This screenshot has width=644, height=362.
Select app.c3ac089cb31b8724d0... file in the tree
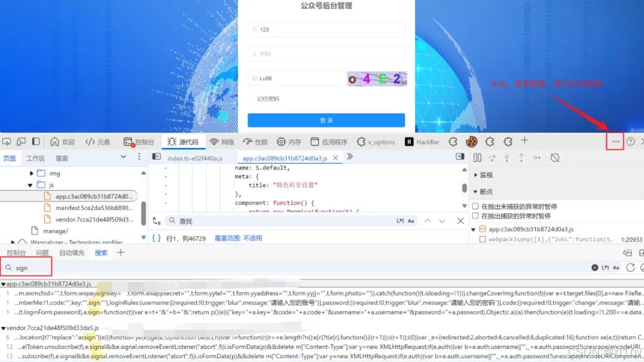click(94, 196)
